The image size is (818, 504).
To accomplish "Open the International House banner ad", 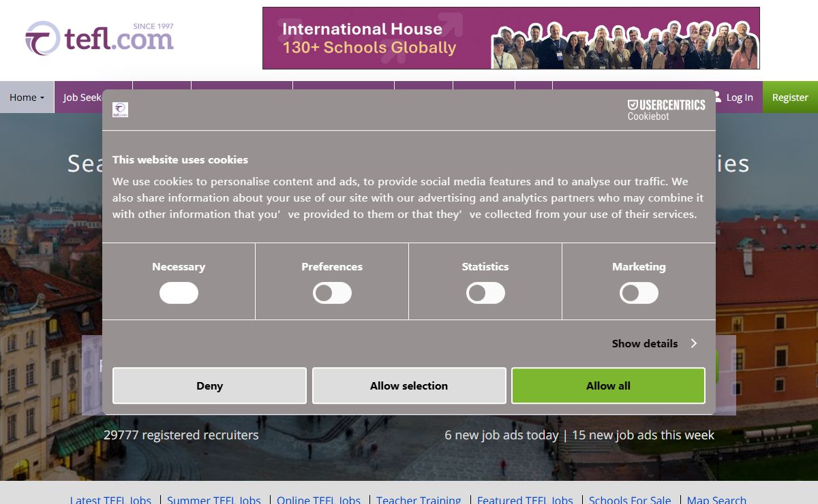I will click(511, 38).
